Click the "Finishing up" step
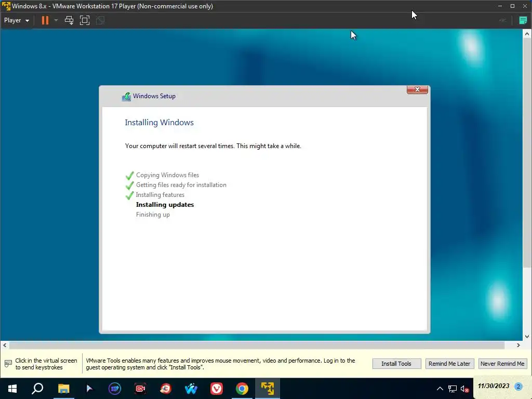This screenshot has height=399, width=532. tap(153, 215)
